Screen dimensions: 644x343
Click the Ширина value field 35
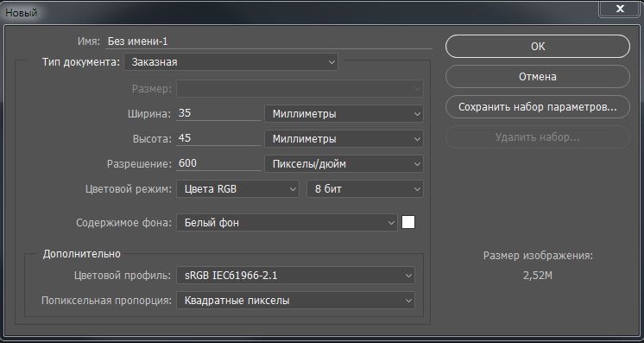click(218, 113)
